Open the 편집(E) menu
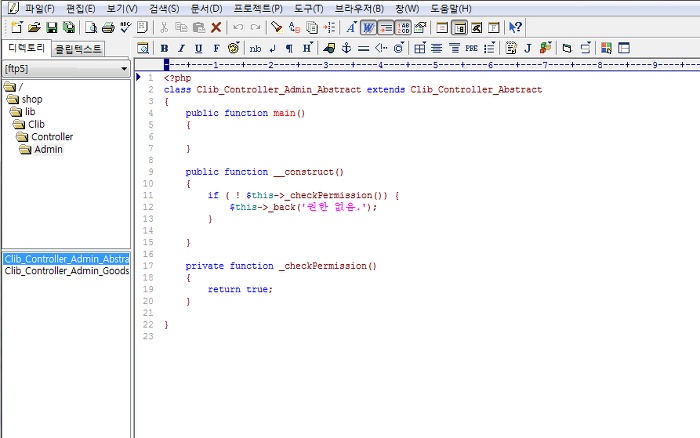 80,8
